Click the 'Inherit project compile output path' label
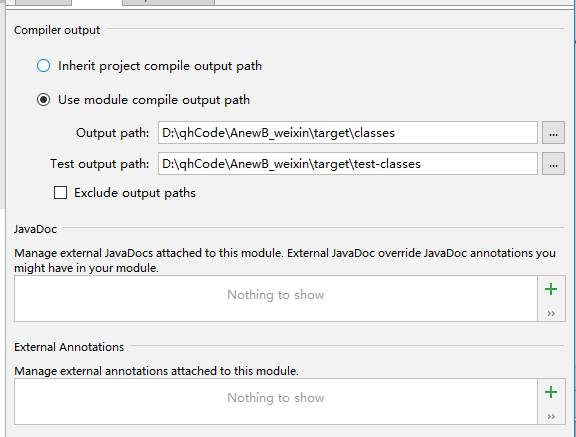 pyautogui.click(x=160, y=66)
